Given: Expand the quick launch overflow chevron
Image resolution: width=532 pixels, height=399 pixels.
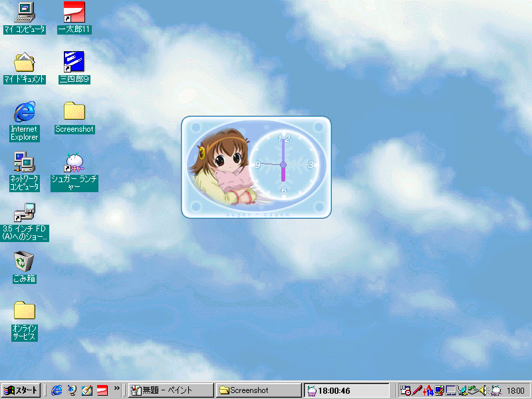Looking at the screenshot, I should (x=117, y=388).
